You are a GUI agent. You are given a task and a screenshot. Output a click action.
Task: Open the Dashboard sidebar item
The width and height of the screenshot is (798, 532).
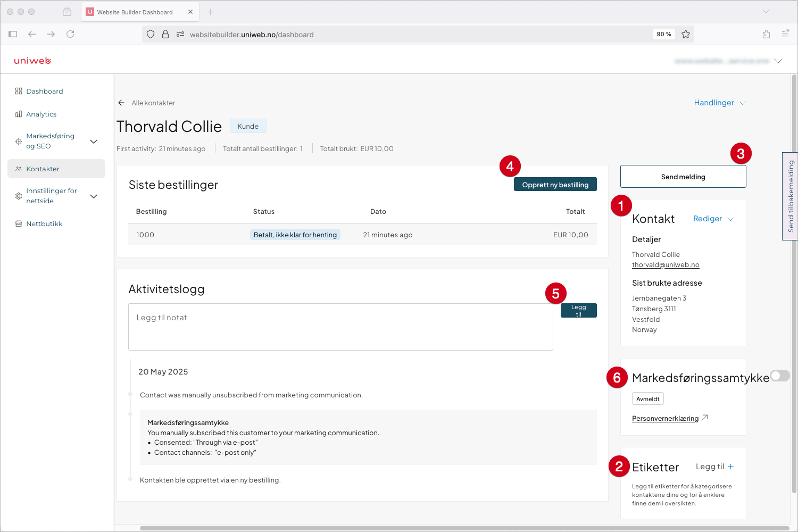[x=45, y=92]
